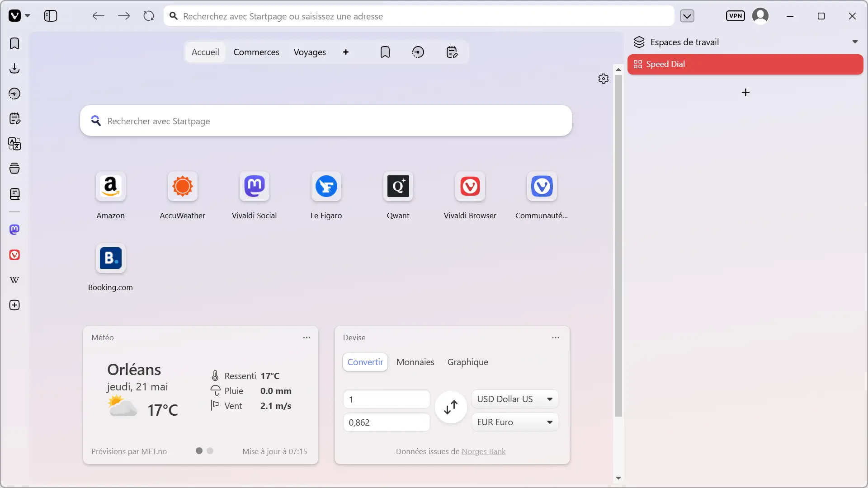Click the page vertical scrollbar
868x488 pixels.
click(x=618, y=245)
